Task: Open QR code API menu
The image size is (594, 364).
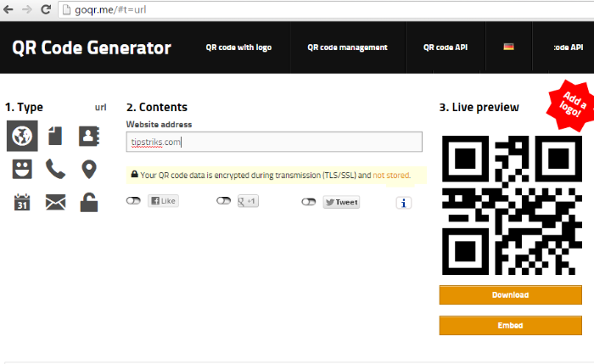Action: [445, 48]
